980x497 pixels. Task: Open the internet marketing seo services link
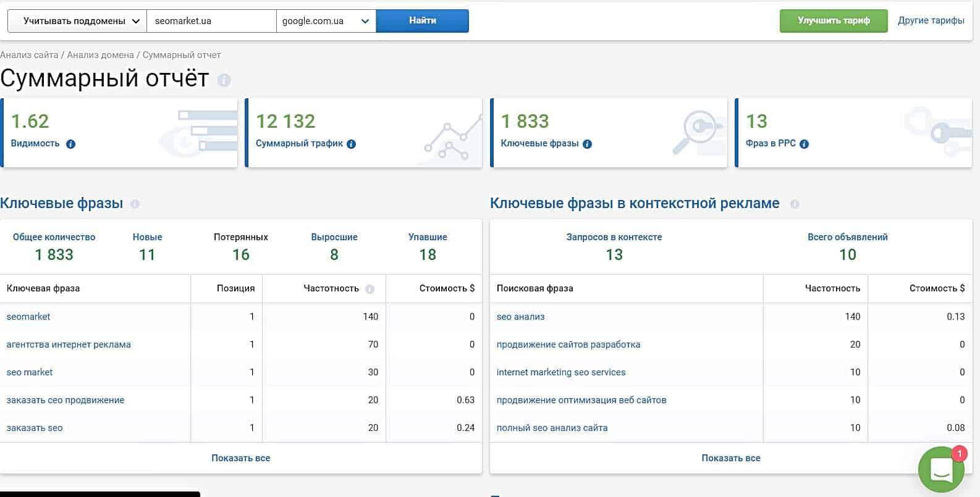(x=561, y=372)
